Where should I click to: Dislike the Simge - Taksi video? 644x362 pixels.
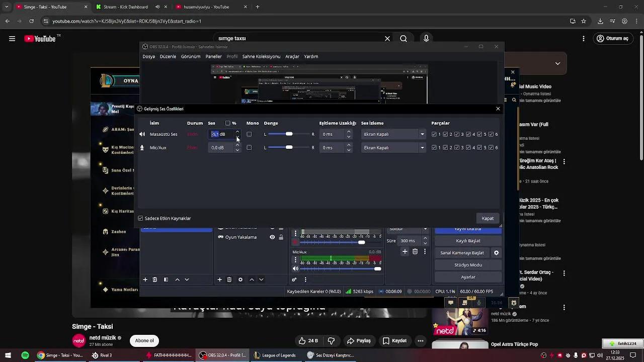click(331, 341)
